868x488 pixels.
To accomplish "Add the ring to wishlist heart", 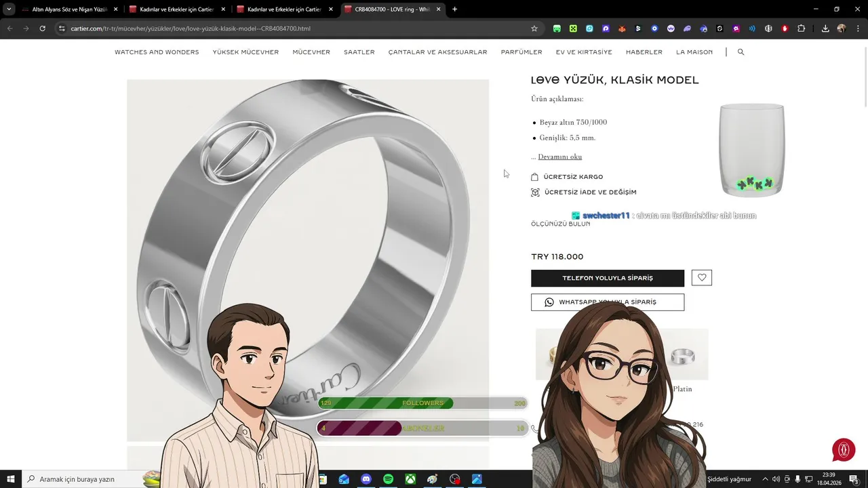I will (702, 278).
